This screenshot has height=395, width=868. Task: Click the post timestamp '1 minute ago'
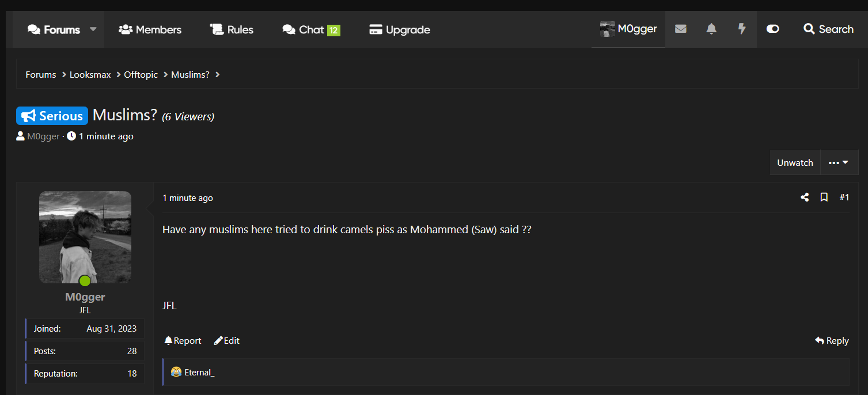188,198
